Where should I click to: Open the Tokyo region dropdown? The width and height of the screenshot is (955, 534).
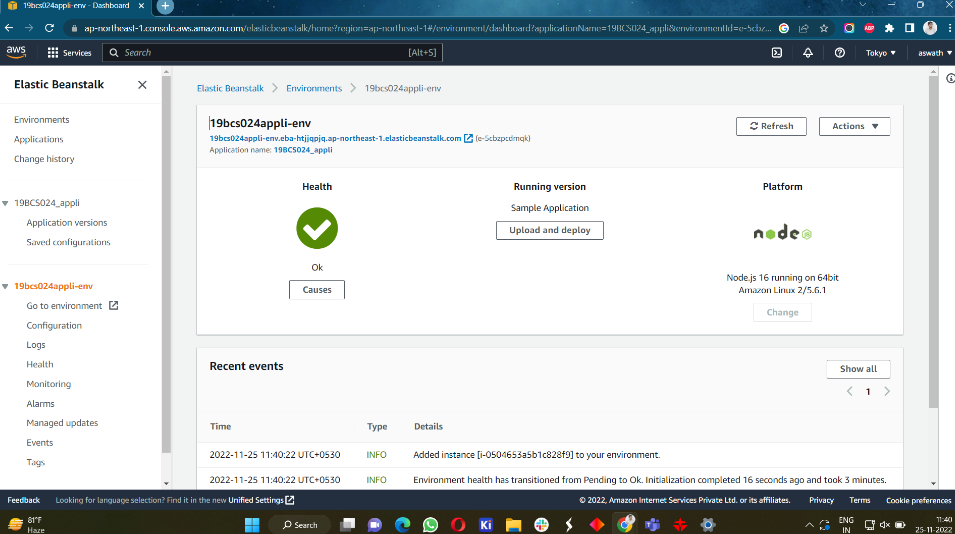[881, 53]
